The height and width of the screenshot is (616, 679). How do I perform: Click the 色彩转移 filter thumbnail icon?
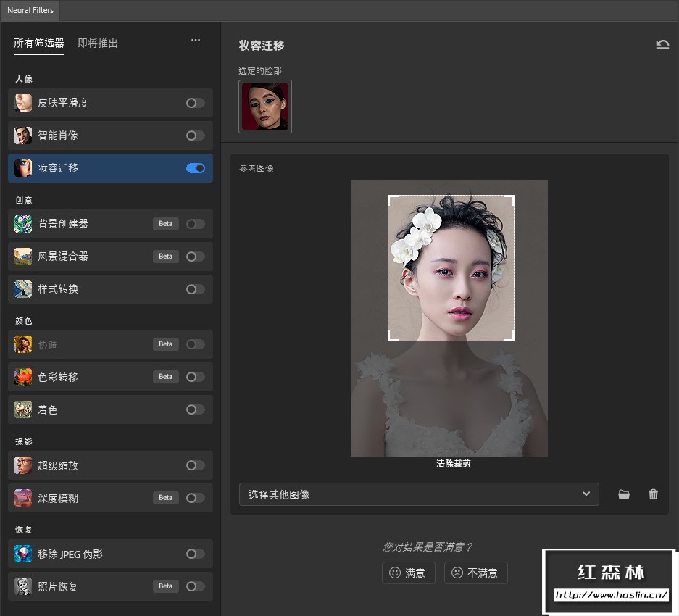pyautogui.click(x=23, y=377)
